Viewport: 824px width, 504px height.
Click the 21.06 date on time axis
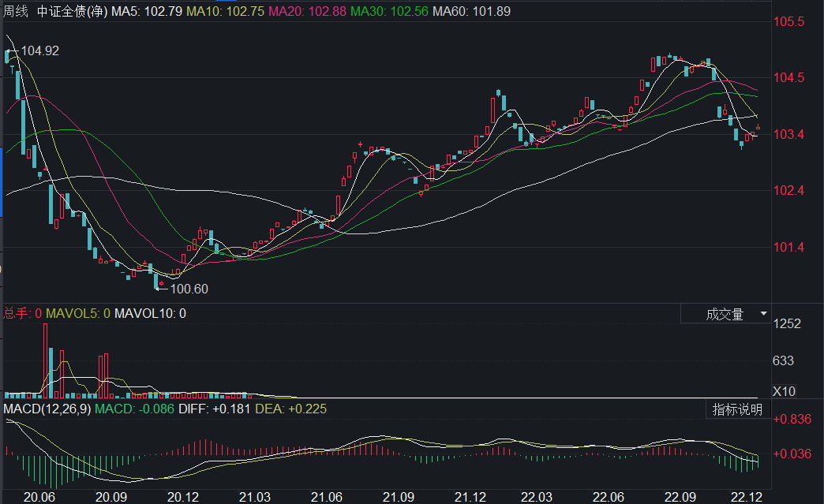pyautogui.click(x=327, y=497)
